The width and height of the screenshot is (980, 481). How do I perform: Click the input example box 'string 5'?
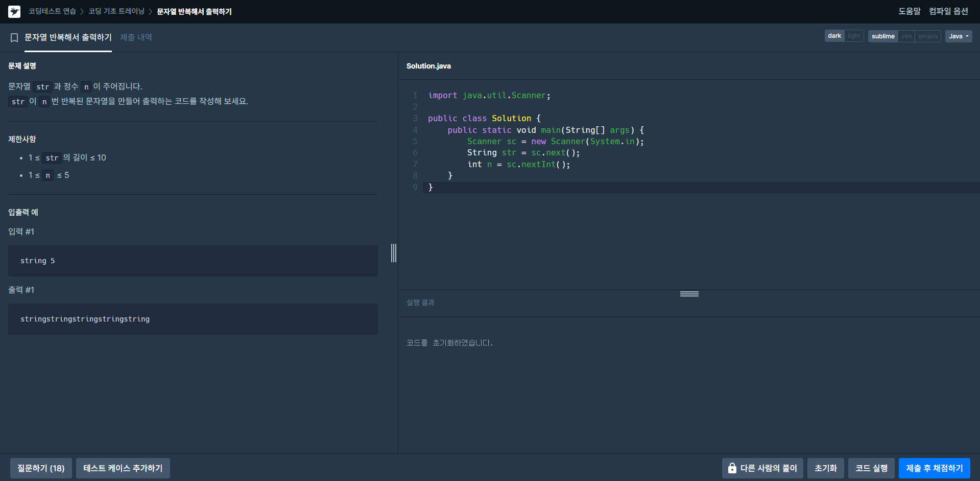point(193,261)
